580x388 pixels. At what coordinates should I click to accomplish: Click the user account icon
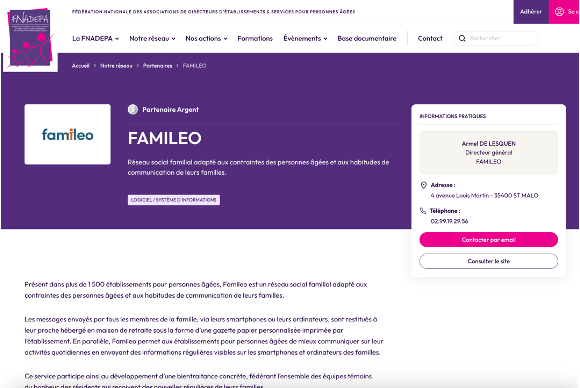559,12
